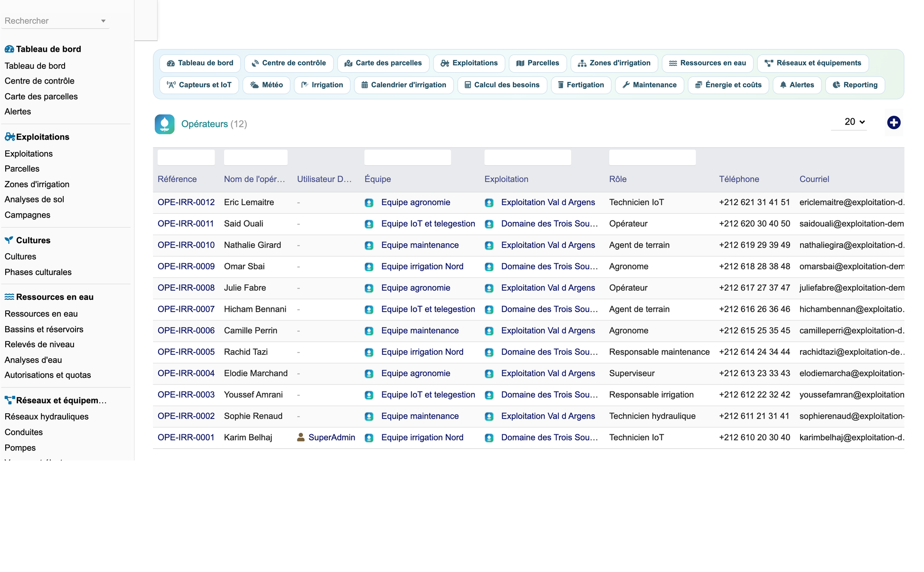Screen dimensions: 924x572
Task: Open Alertes bell tab
Action: point(797,85)
